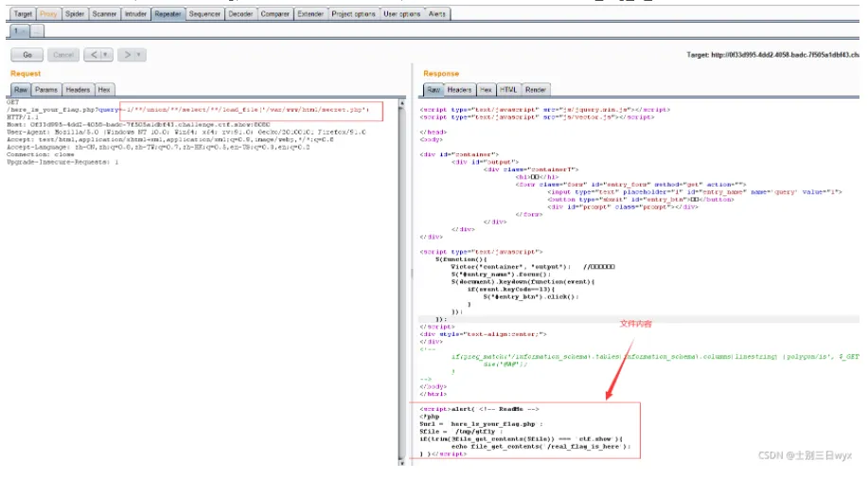This screenshot has height=480, width=868.
Task: Open the Extender tab
Action: (310, 14)
